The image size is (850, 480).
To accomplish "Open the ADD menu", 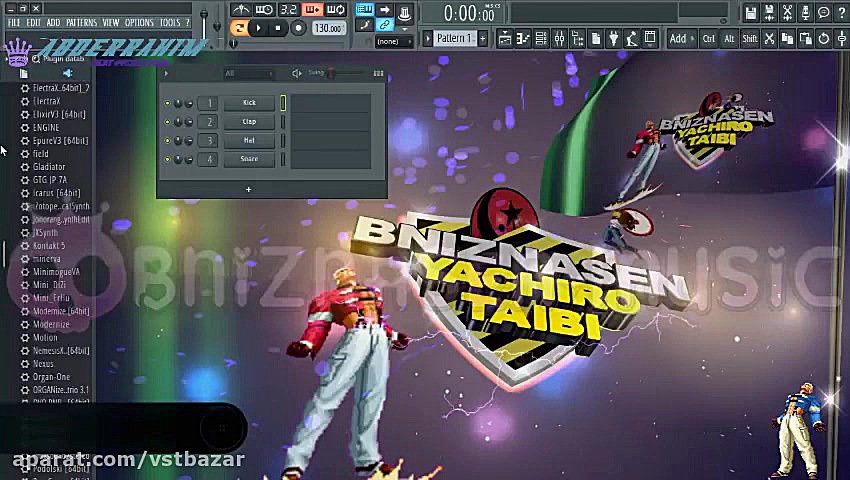I will click(53, 23).
